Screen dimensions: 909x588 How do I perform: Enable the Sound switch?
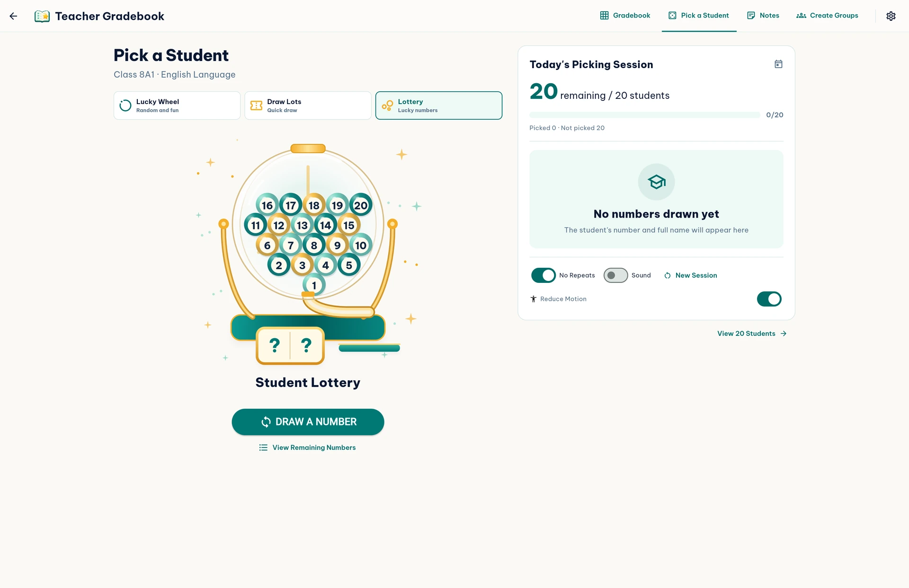click(615, 275)
